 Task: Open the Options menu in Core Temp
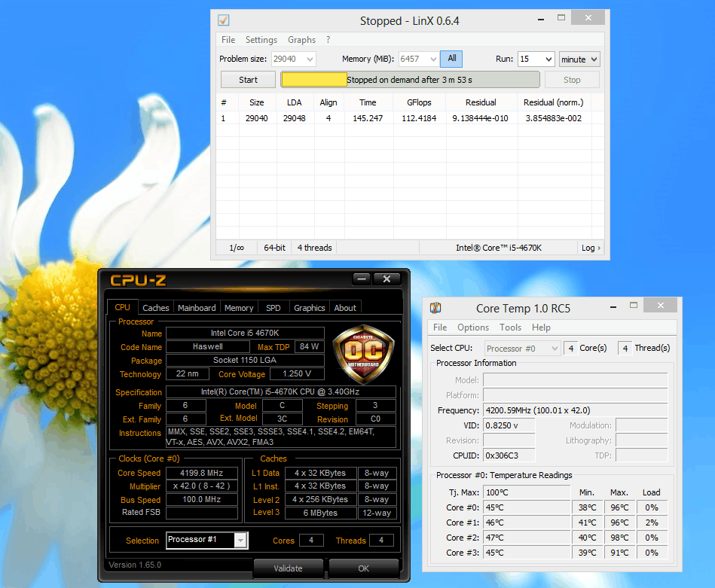[473, 328]
